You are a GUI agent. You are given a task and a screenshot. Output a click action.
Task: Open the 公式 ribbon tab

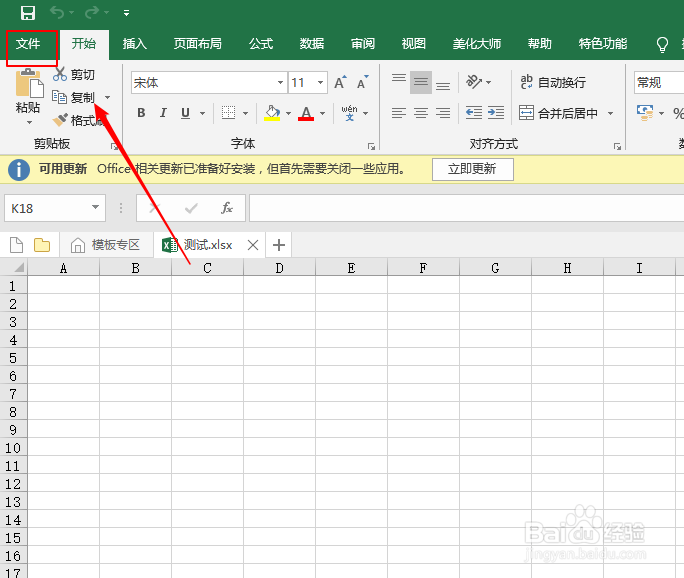[x=261, y=44]
